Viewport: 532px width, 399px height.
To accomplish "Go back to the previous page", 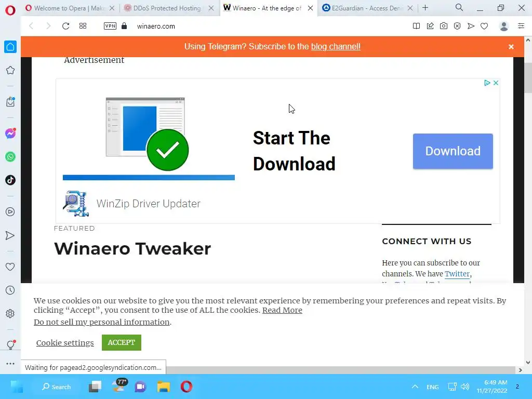I will tap(31, 26).
